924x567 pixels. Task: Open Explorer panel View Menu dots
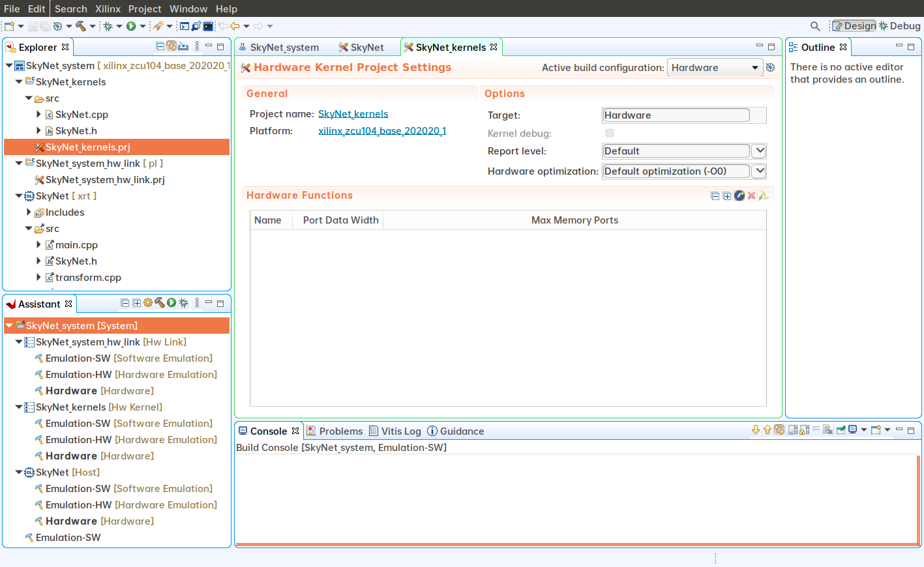(x=197, y=46)
